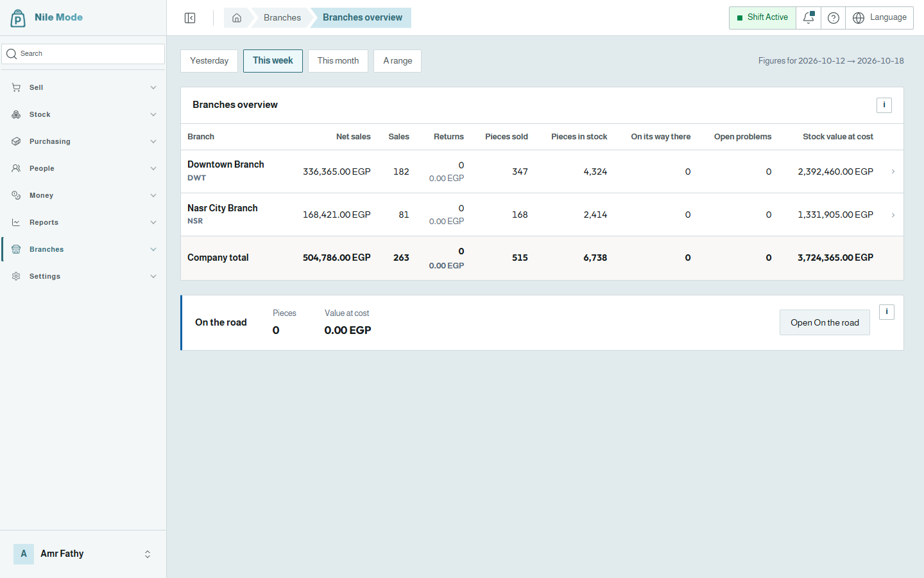Expand the Purchasing menu chevron
The height and width of the screenshot is (578, 924).
(x=153, y=141)
